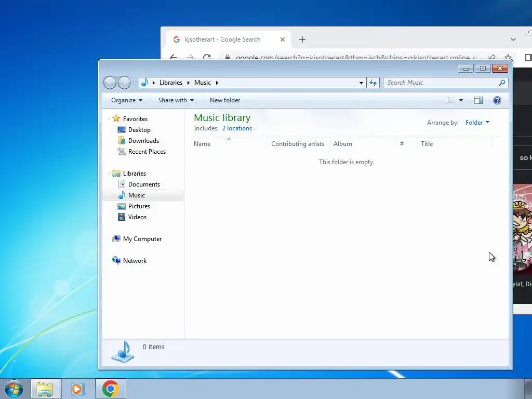Click the This folder is empty message

pos(347,162)
